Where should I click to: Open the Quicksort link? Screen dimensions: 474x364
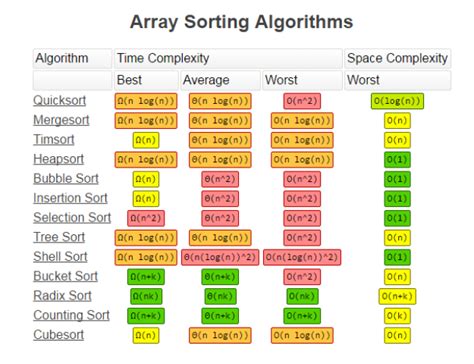click(x=60, y=101)
